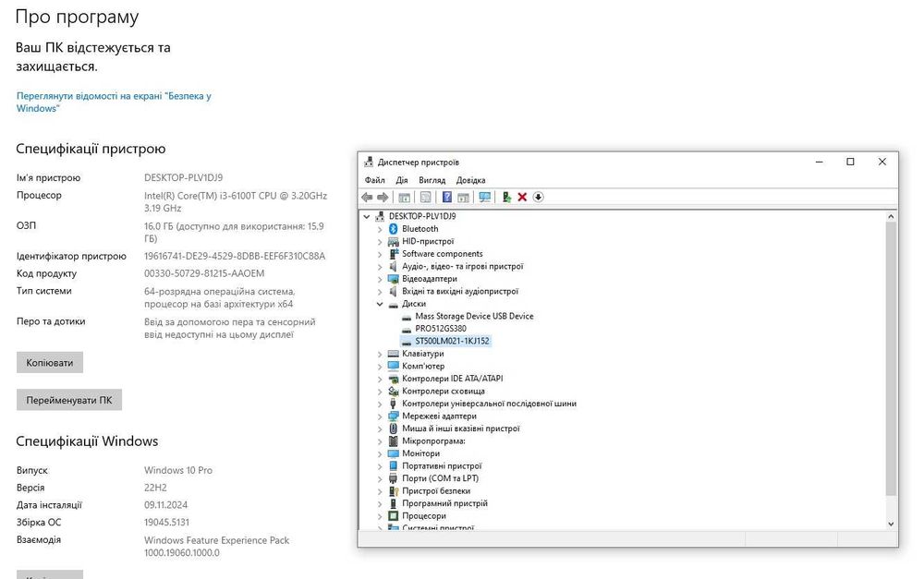Expand the Bluetooth category
924x579 pixels.
(380, 229)
